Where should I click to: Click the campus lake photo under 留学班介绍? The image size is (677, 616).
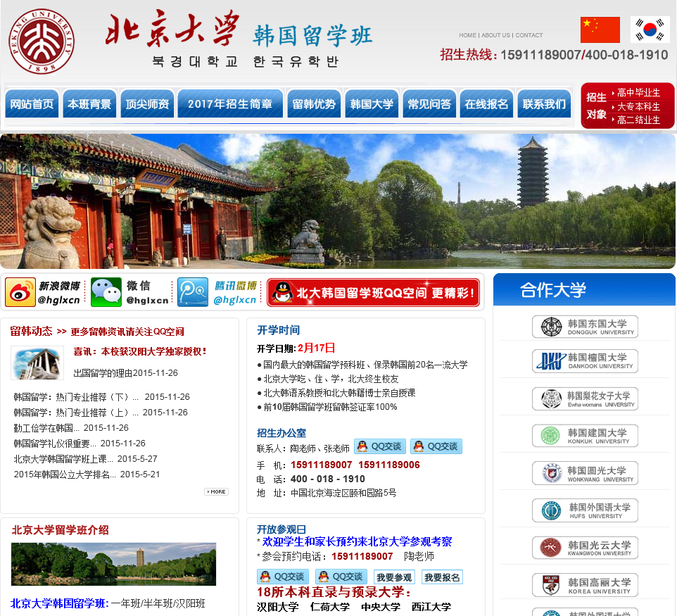[113, 564]
